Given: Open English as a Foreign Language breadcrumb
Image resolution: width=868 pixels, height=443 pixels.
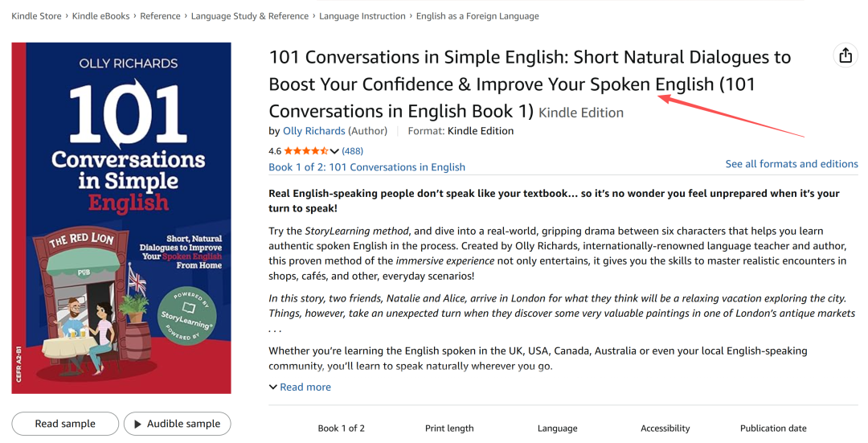Looking at the screenshot, I should [x=477, y=16].
